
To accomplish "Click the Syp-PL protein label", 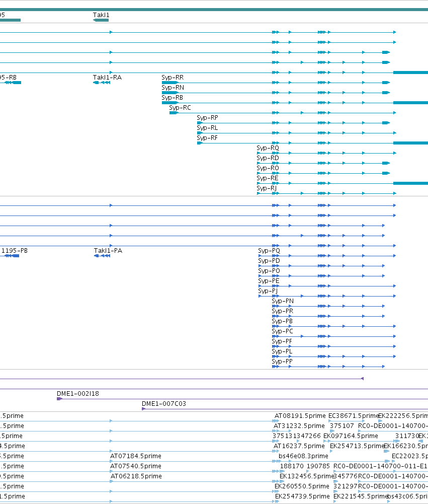I will coord(282,351).
